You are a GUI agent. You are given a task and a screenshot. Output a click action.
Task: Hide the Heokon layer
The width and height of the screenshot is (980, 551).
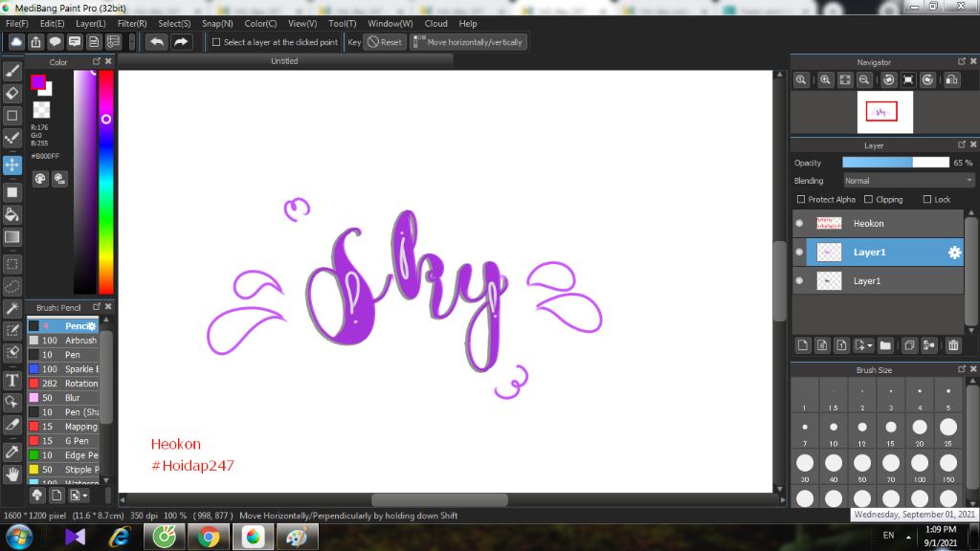coord(799,223)
